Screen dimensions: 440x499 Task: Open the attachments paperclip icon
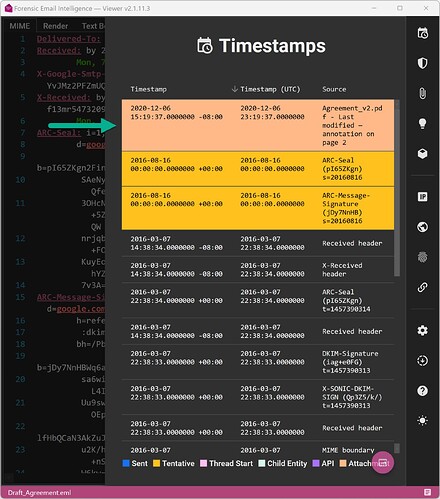[422, 93]
